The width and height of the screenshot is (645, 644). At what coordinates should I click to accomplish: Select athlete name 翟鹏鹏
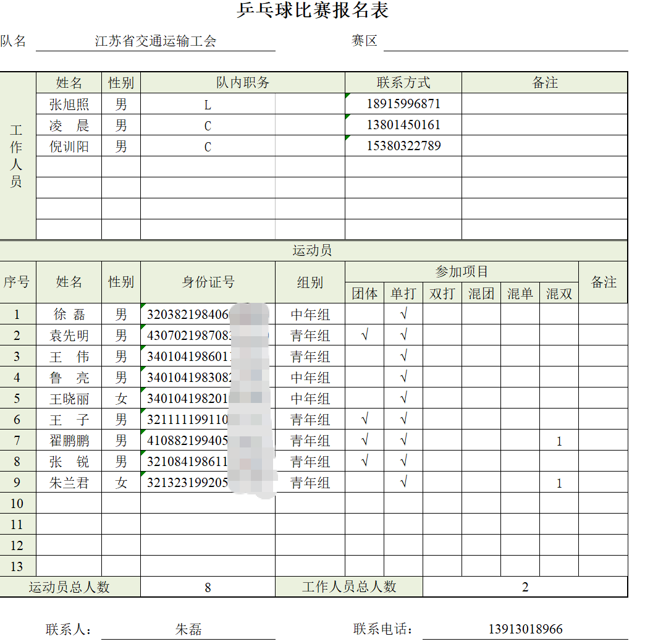(x=69, y=440)
